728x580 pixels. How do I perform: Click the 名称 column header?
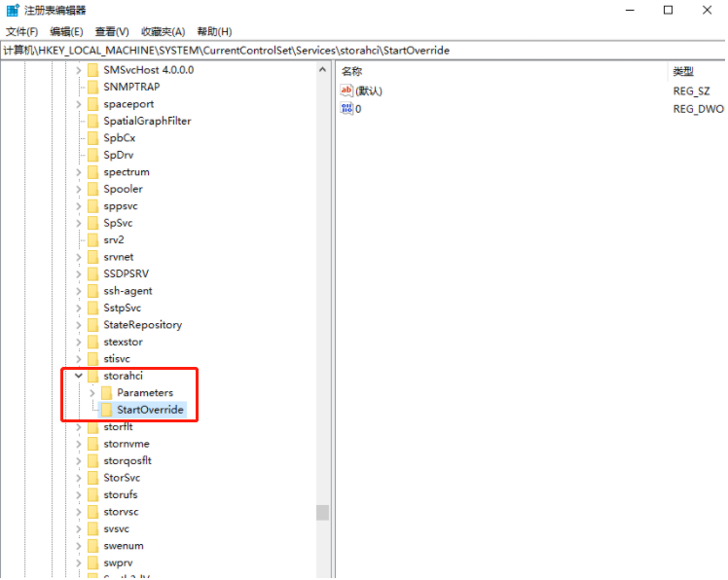(x=352, y=72)
